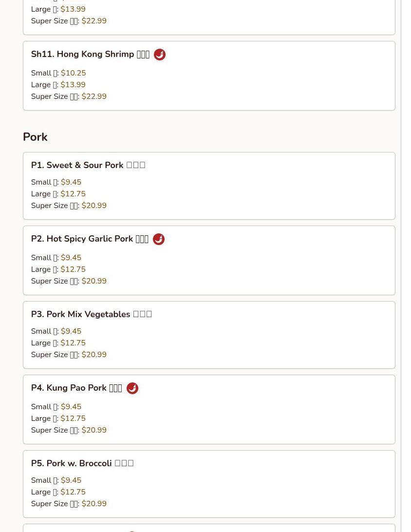
Task: Open the P3. Pork Mix Vegetables item
Action: (91, 314)
